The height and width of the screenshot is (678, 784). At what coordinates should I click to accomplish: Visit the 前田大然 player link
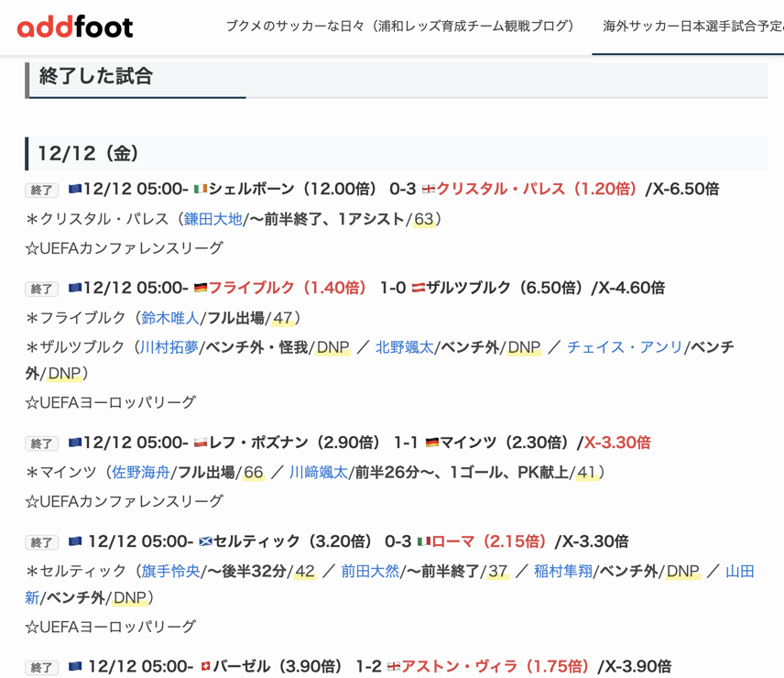coord(370,572)
